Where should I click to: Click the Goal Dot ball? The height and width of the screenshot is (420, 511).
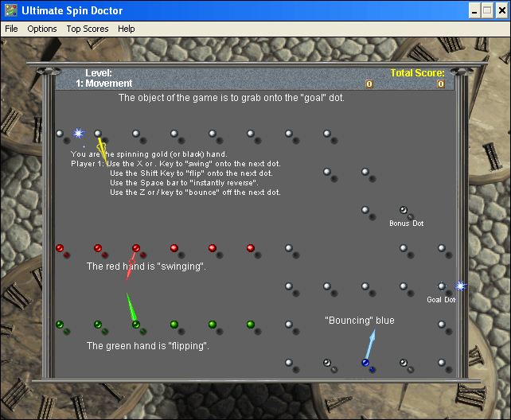[441, 286]
